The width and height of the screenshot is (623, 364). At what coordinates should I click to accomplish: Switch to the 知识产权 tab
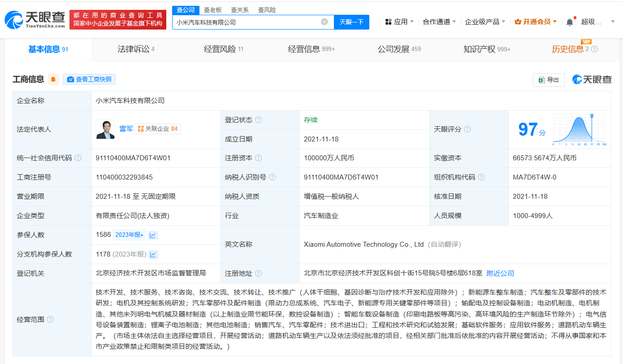tap(487, 49)
